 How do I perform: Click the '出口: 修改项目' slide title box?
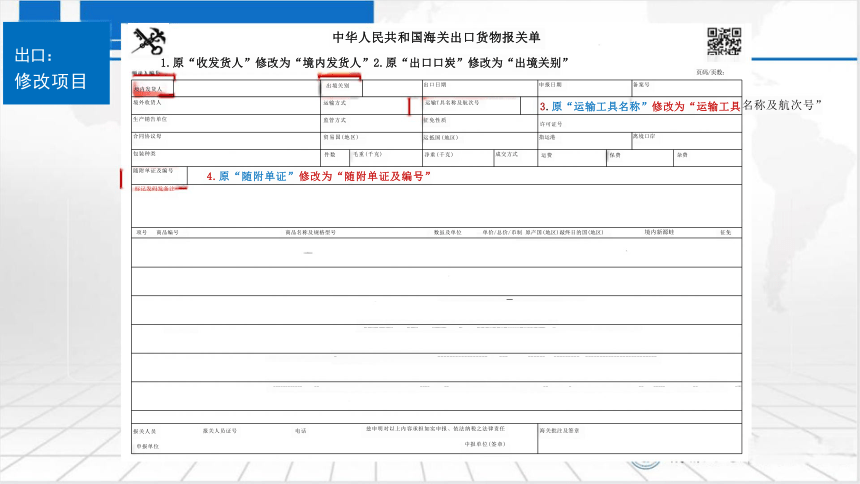pyautogui.click(x=56, y=63)
